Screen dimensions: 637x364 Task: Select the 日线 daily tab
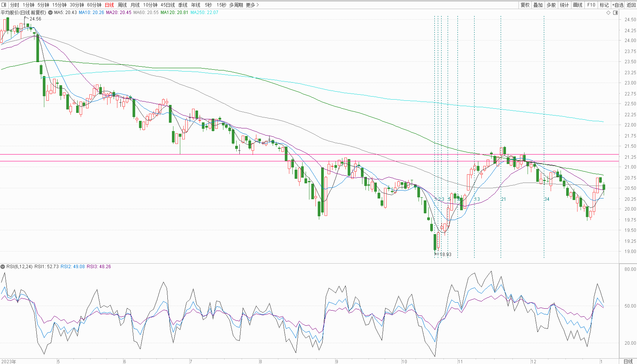click(x=109, y=5)
